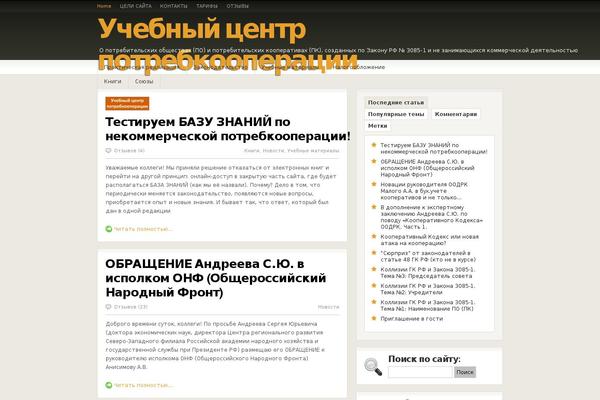Open the ТАРИФЫ menu item
Image resolution: width=600 pixels, height=400 pixels.
[x=207, y=6]
